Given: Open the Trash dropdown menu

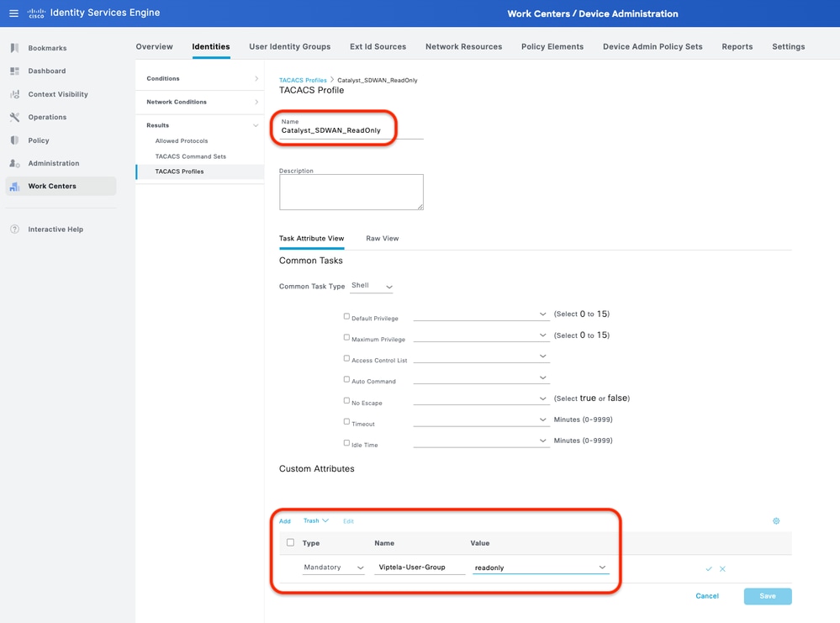Looking at the screenshot, I should click(315, 520).
